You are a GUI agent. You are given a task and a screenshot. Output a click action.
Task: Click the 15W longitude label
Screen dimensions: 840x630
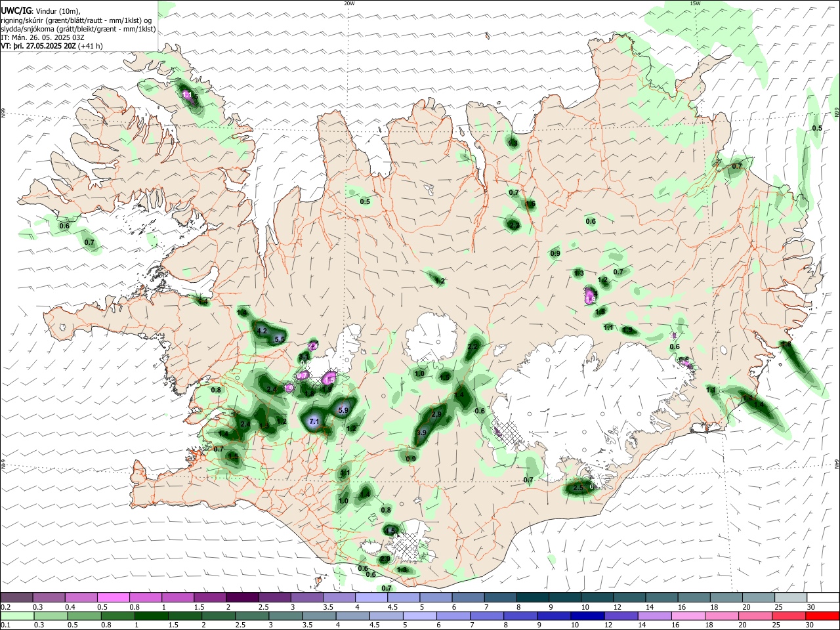coord(695,3)
